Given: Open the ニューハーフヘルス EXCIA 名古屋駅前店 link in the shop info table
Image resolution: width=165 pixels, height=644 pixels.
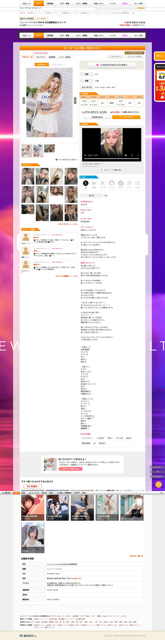Looking at the screenshot, I should (x=62, y=564).
